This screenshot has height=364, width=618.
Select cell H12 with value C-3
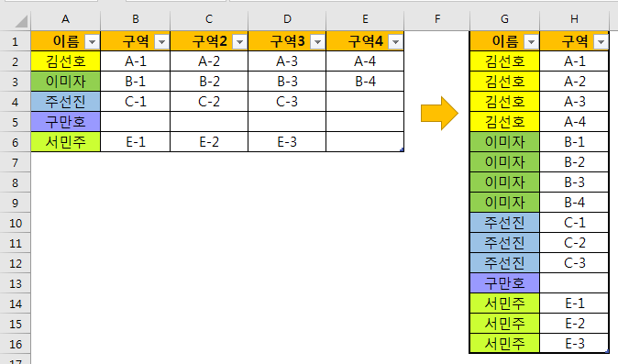pos(574,263)
